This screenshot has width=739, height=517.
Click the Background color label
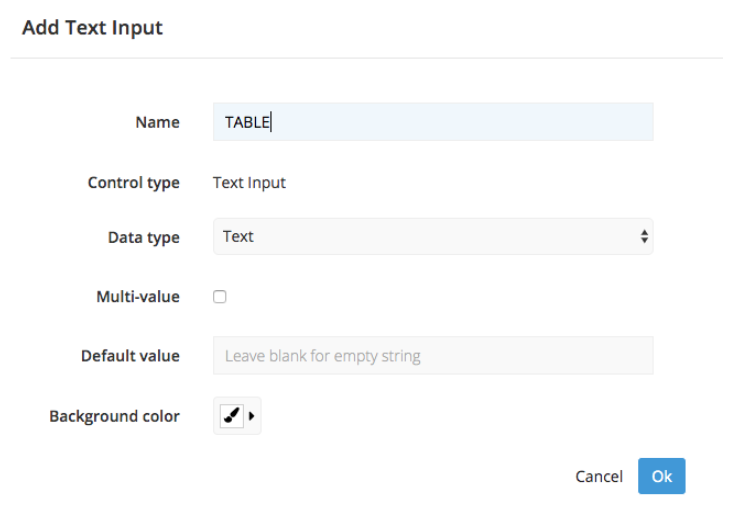pos(115,416)
